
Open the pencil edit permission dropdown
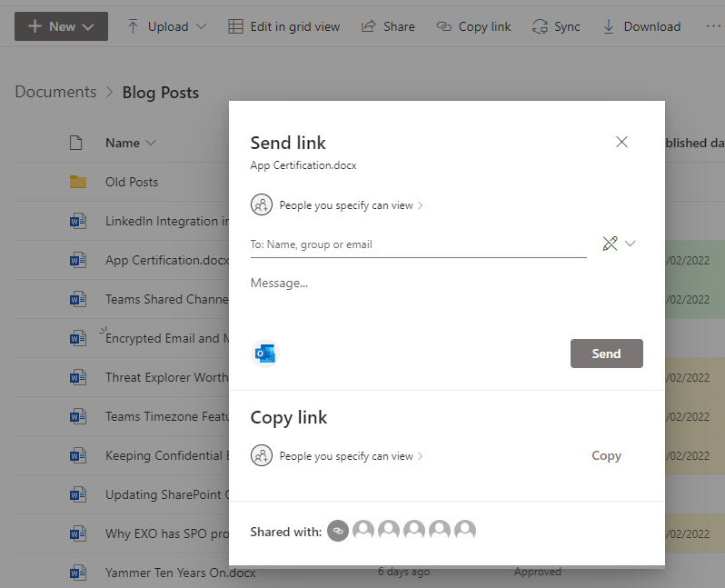[619, 244]
